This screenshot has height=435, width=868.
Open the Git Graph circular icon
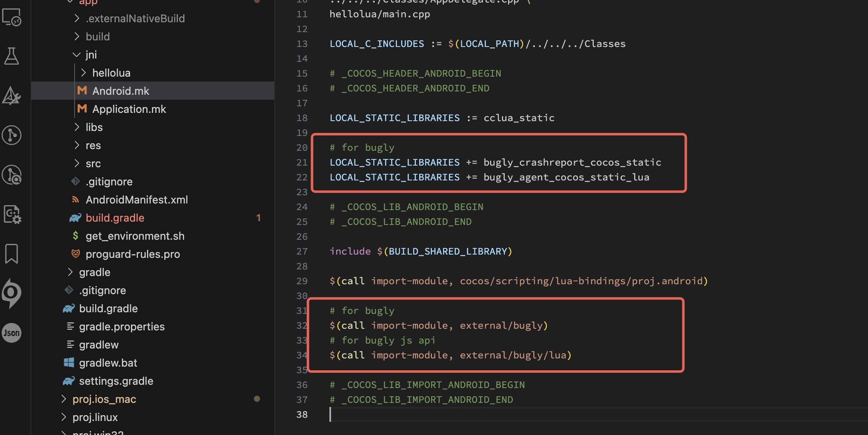coord(12,135)
